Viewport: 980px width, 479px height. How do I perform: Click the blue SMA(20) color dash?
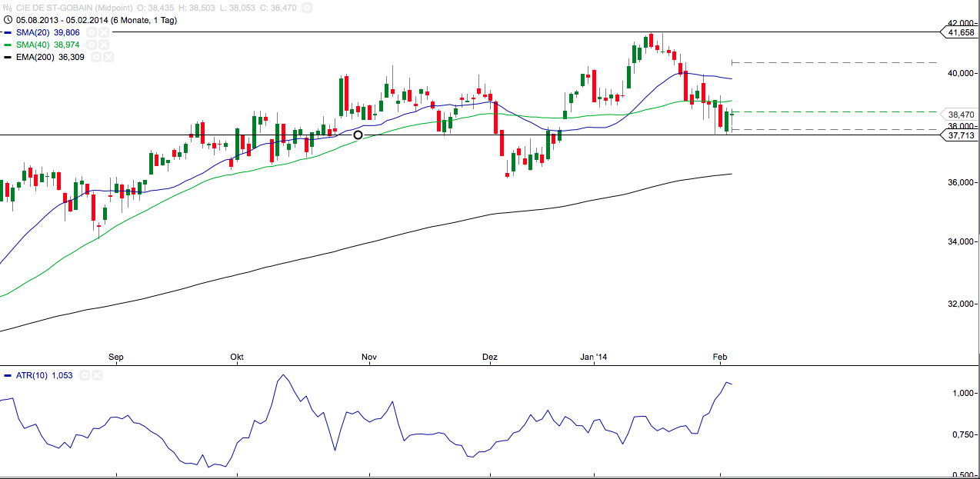point(8,32)
